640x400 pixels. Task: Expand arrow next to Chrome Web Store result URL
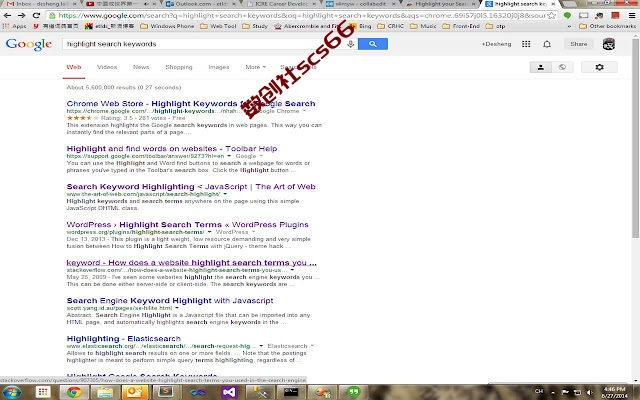point(304,111)
